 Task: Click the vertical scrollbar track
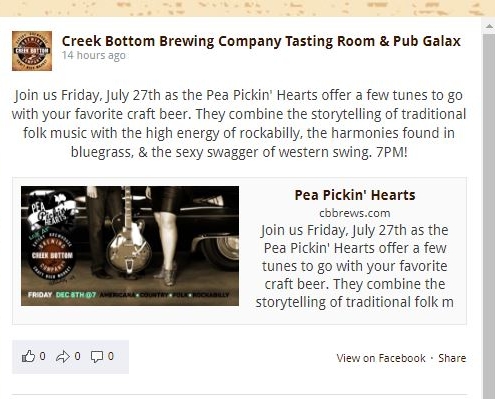pyautogui.click(x=489, y=213)
